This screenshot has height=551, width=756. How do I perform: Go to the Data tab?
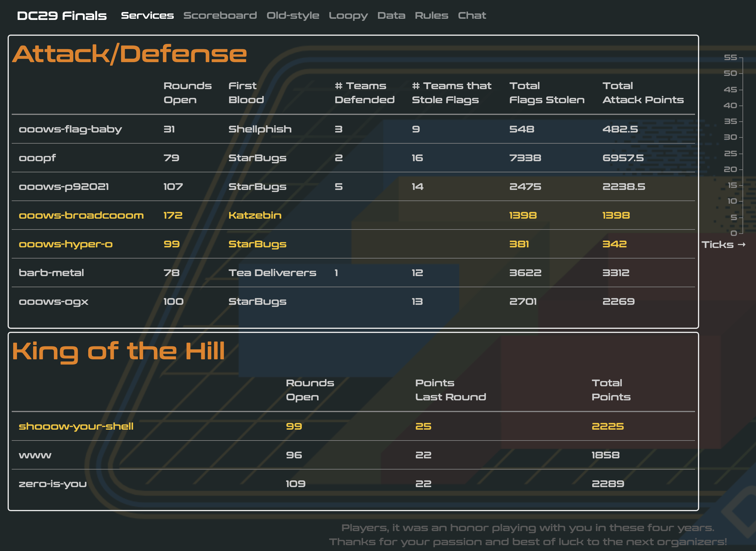pos(391,15)
